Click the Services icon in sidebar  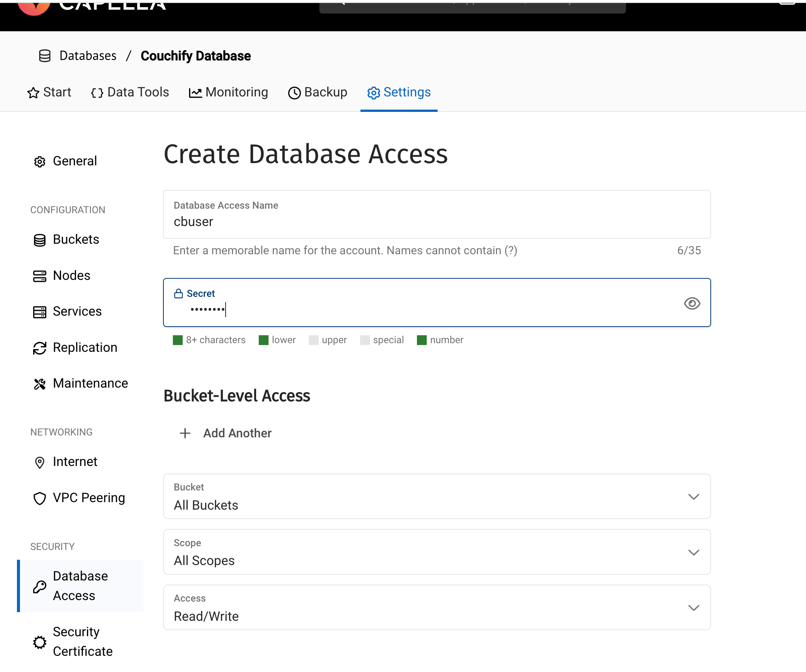point(40,312)
